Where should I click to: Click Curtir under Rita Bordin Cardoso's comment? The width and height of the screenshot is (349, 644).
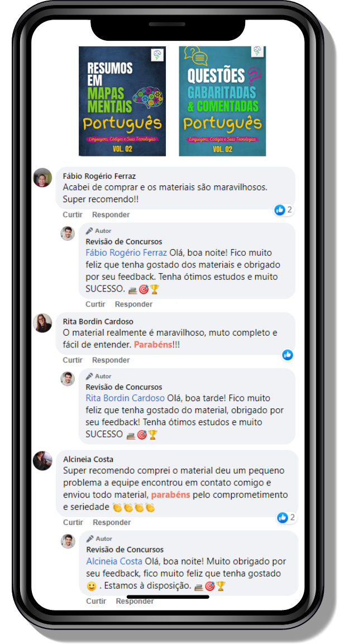[73, 360]
